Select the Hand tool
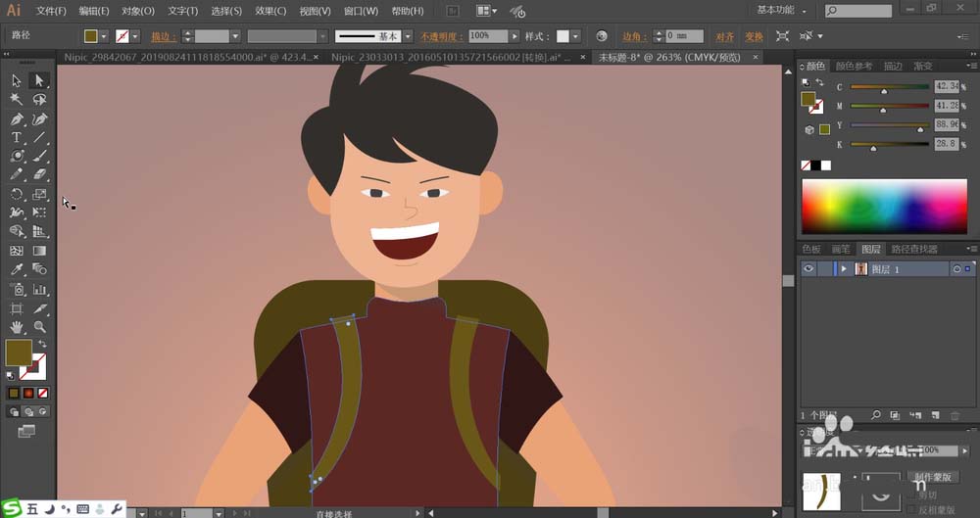Screen dimensions: 980x518 (17, 327)
